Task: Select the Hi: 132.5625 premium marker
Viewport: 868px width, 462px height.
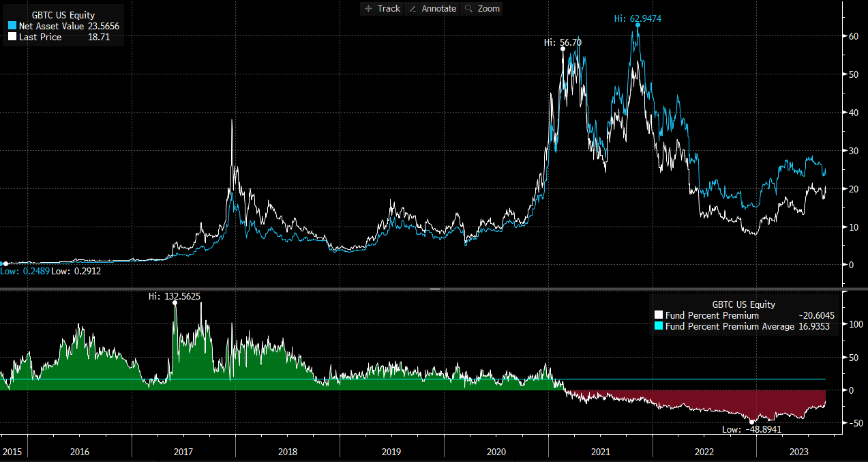Action: tap(175, 302)
